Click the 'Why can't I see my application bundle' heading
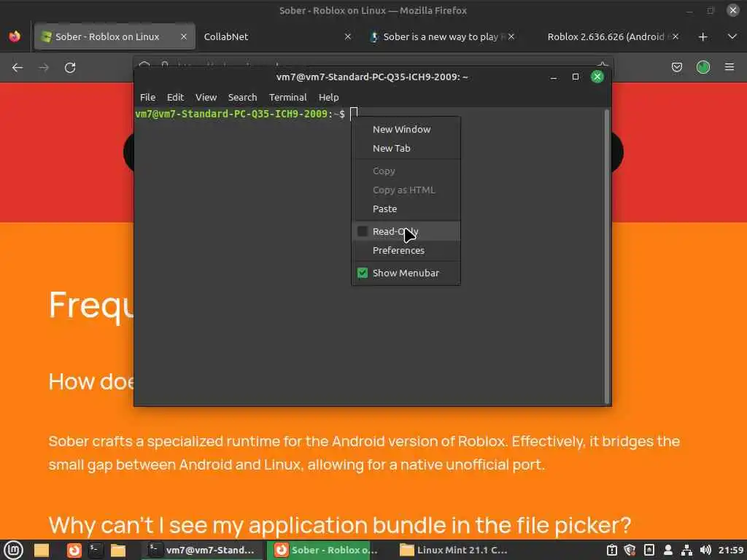Image resolution: width=747 pixels, height=560 pixels. pos(340,525)
